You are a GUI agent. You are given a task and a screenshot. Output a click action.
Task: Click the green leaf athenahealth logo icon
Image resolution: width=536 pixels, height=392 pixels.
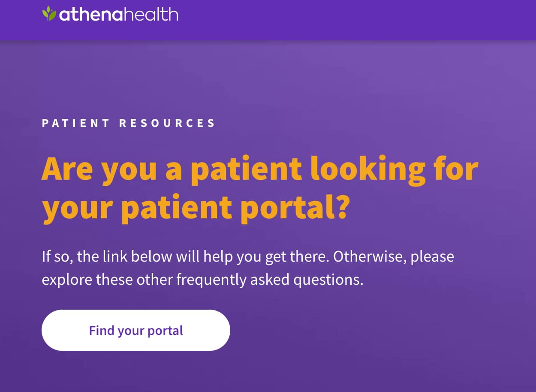click(x=49, y=14)
